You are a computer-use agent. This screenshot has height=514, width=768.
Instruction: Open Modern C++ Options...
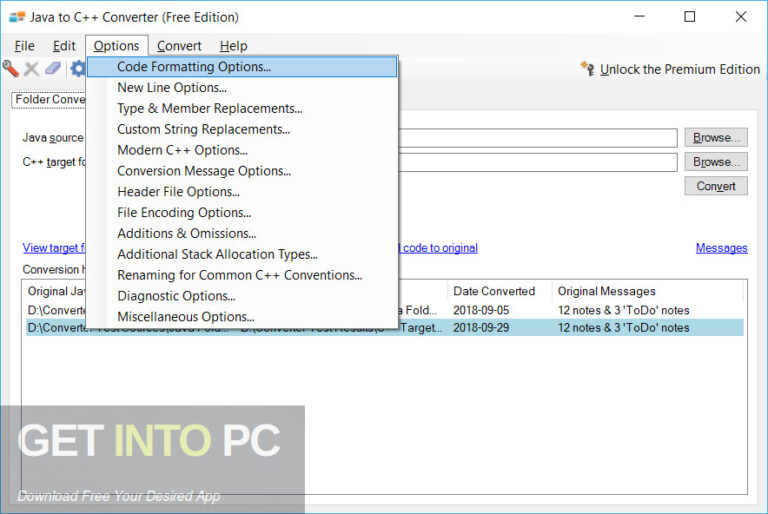[242, 150]
